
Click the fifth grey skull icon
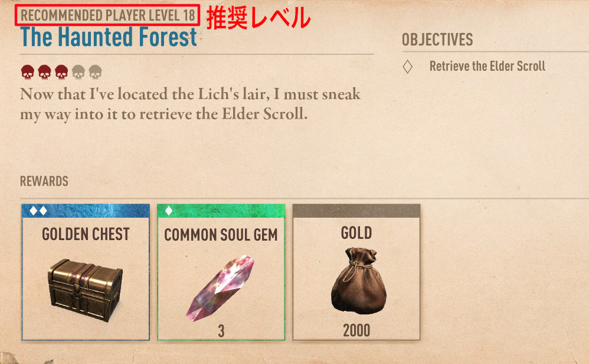pyautogui.click(x=96, y=72)
